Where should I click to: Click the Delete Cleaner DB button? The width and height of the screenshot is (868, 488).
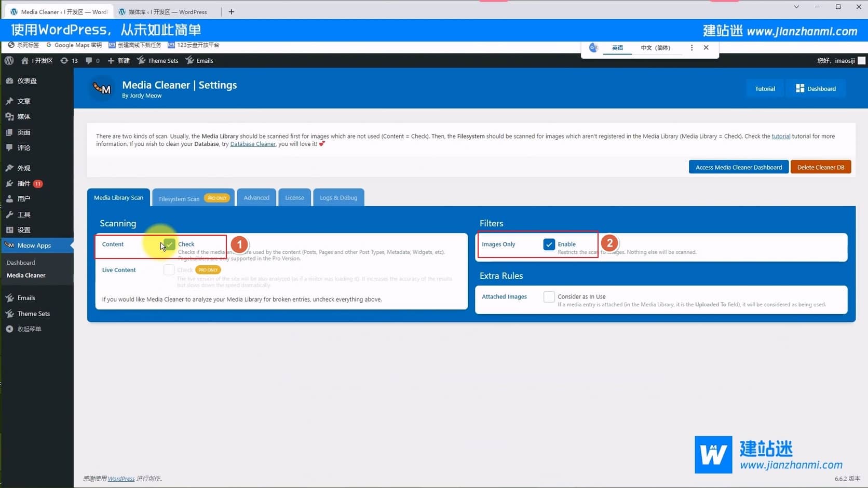[x=820, y=167]
